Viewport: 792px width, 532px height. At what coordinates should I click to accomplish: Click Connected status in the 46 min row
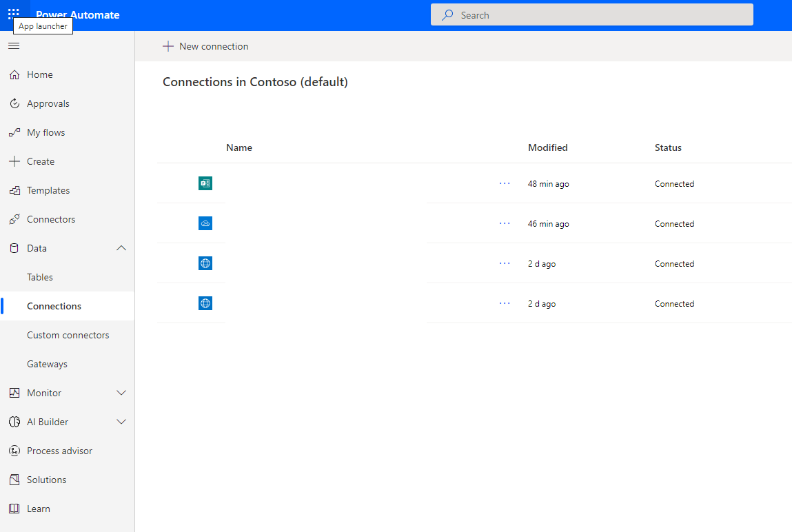coord(674,223)
